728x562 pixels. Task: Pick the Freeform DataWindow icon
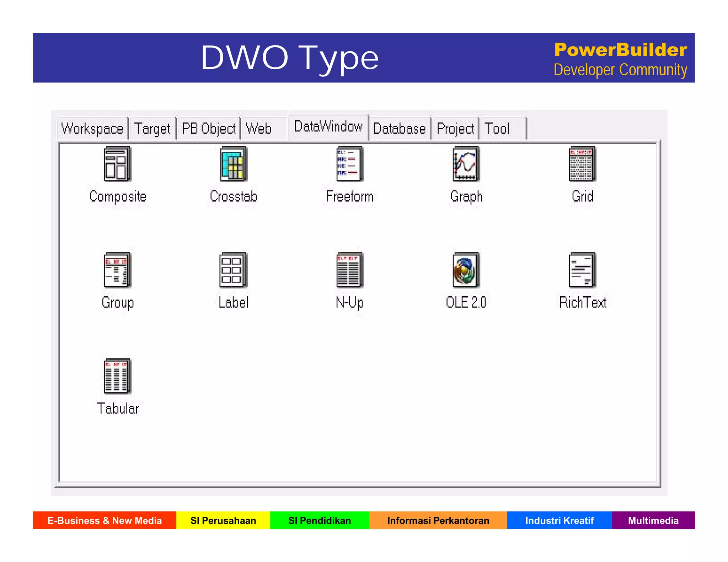point(350,164)
